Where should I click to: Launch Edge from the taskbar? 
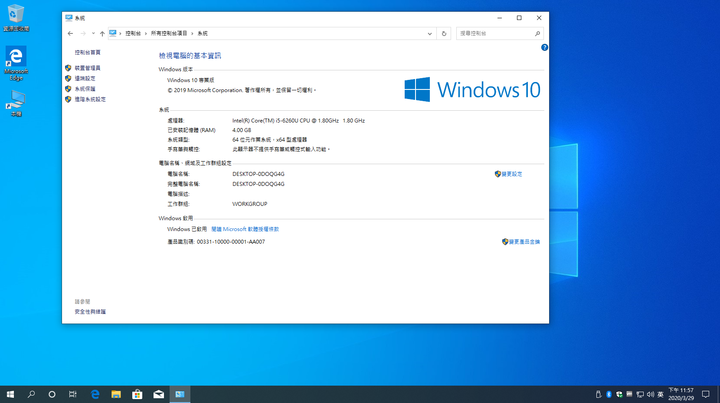[x=95, y=394]
